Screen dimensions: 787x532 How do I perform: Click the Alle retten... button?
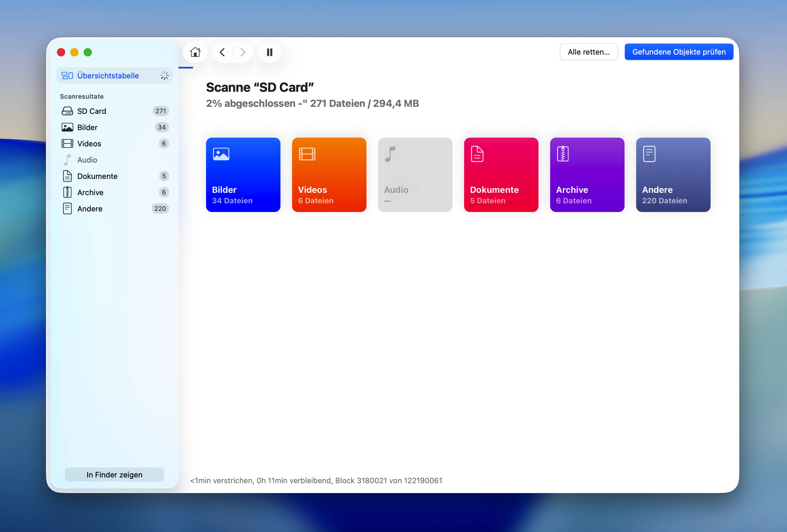coord(589,52)
